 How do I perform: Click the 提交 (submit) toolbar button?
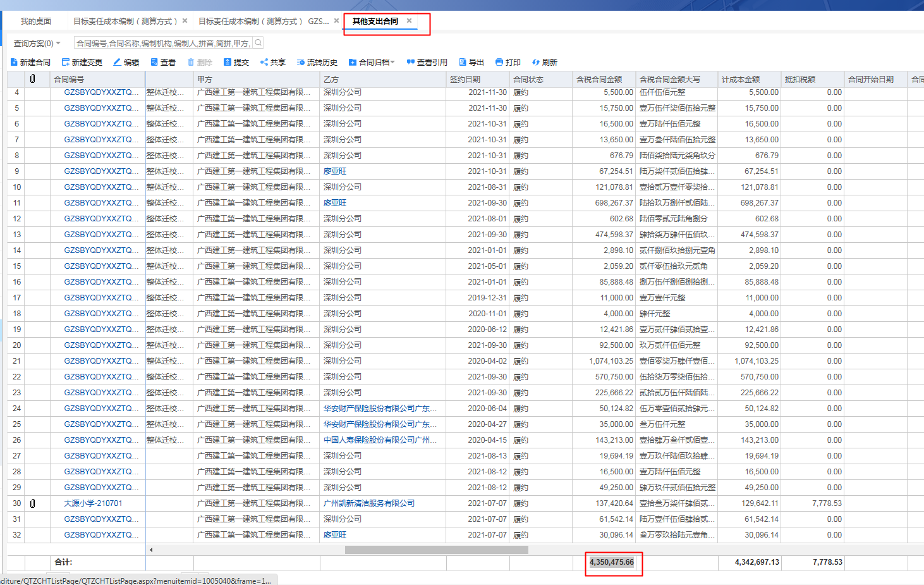pos(236,62)
